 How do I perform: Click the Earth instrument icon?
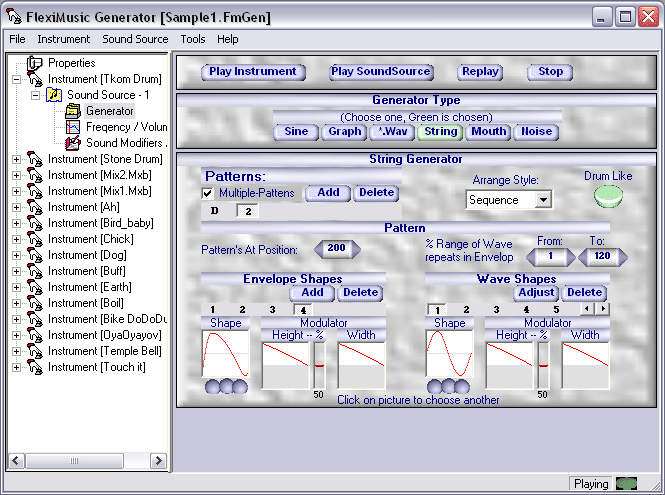(35, 287)
